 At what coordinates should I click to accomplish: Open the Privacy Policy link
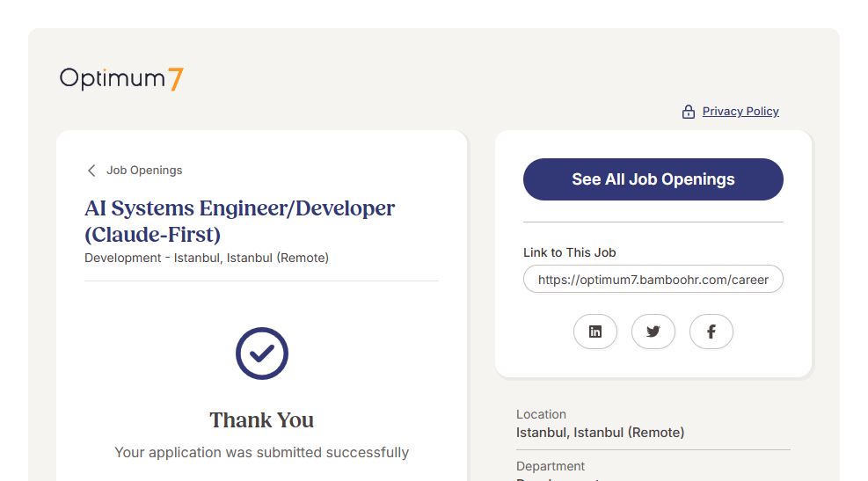coord(740,112)
